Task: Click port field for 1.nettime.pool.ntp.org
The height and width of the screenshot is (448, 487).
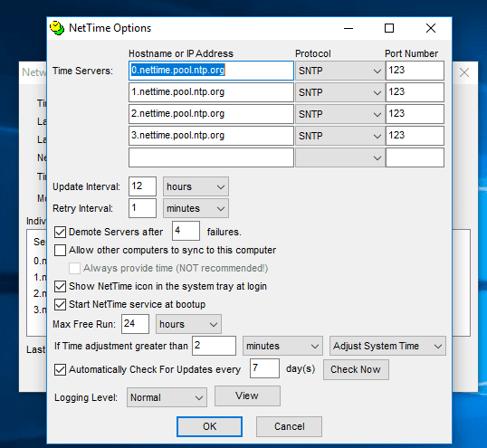Action: pyautogui.click(x=415, y=92)
